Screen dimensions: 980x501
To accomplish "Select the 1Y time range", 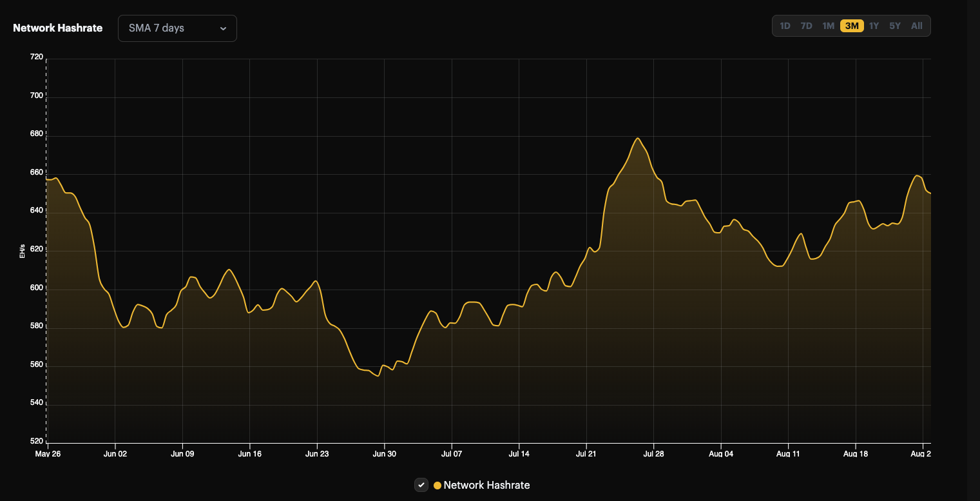I will pos(873,26).
